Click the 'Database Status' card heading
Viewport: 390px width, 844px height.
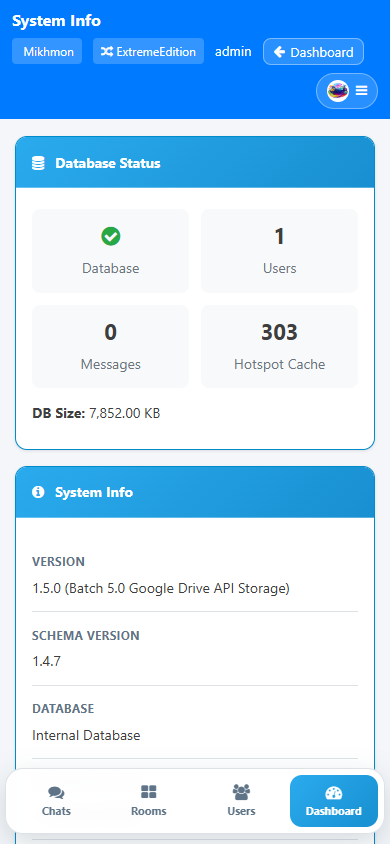108,163
